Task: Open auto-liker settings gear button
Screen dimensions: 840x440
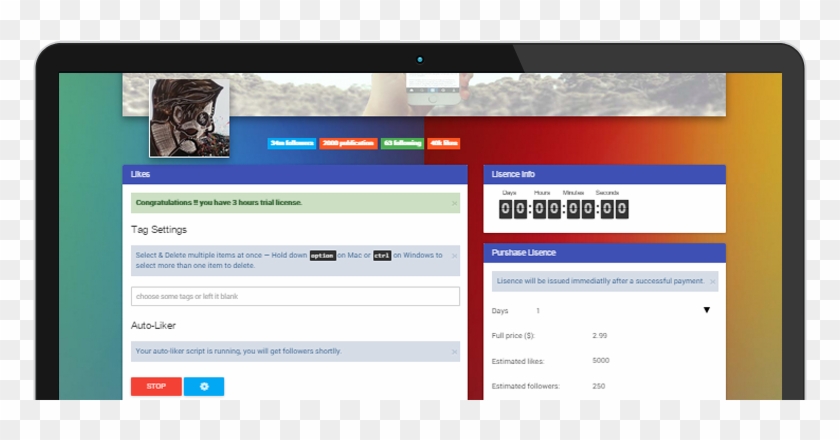Action: [x=204, y=386]
